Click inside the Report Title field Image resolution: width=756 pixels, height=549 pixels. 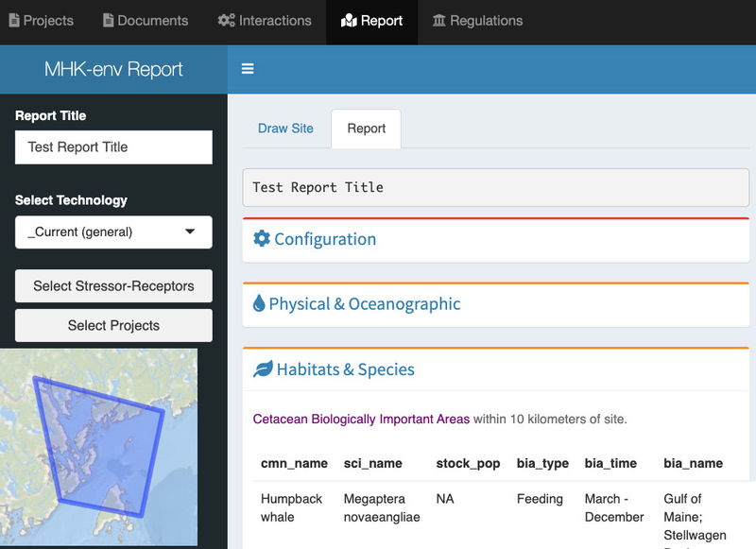tap(112, 147)
